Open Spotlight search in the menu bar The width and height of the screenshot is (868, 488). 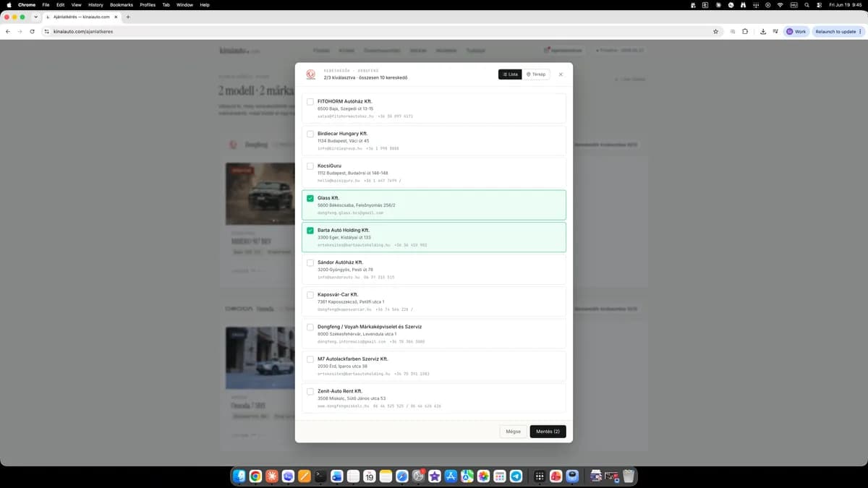[807, 4]
